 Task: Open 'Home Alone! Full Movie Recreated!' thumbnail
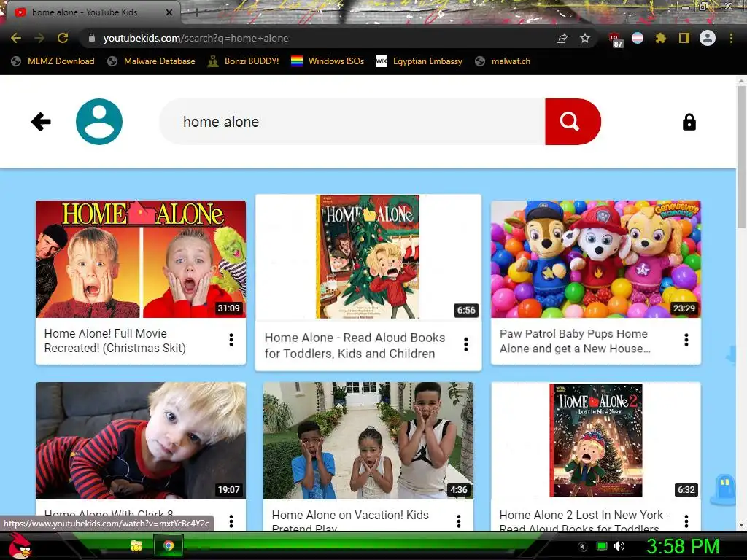click(x=141, y=259)
